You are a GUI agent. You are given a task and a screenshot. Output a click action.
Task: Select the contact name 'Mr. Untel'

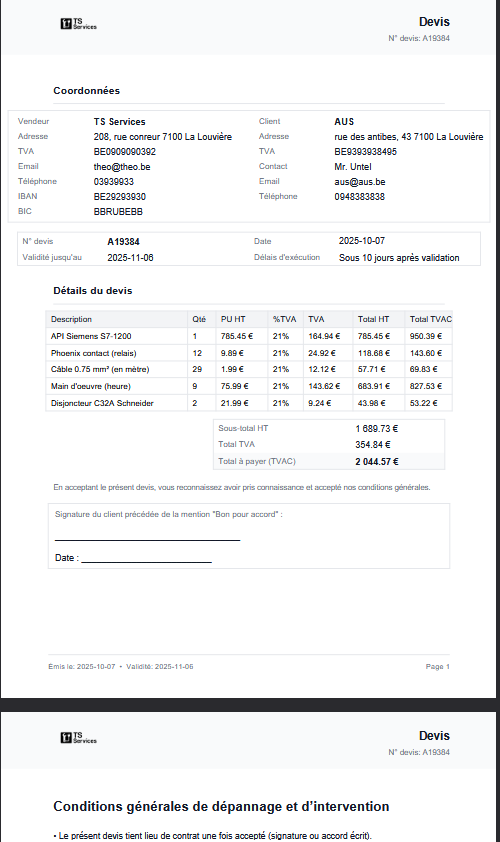click(x=353, y=167)
